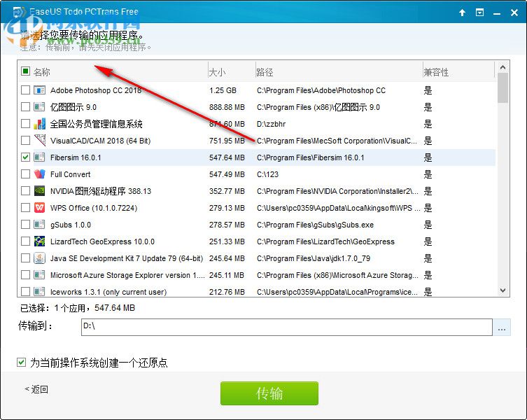This screenshot has width=527, height=420.
Task: Click the 全国公务员管理信息系统 chart icon
Action: [39, 124]
